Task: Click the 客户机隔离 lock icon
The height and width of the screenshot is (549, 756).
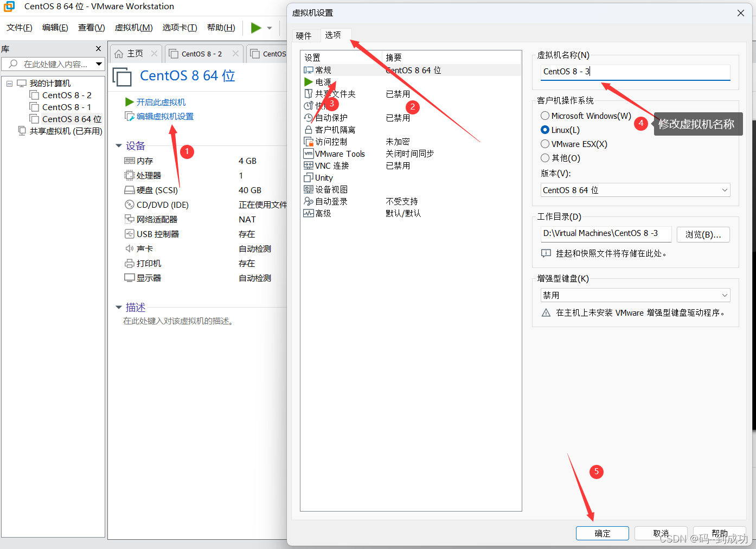Action: 309,130
